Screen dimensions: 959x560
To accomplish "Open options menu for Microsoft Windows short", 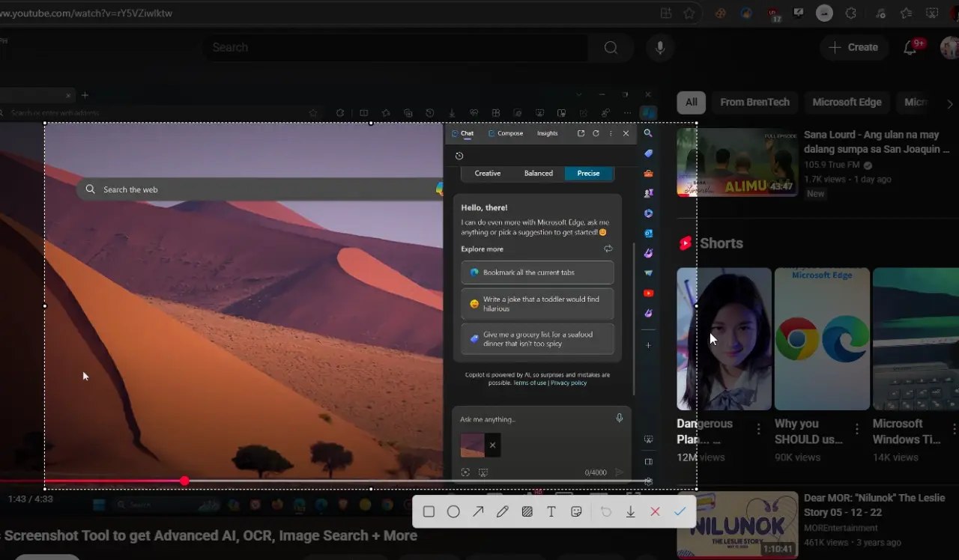I will pyautogui.click(x=955, y=429).
